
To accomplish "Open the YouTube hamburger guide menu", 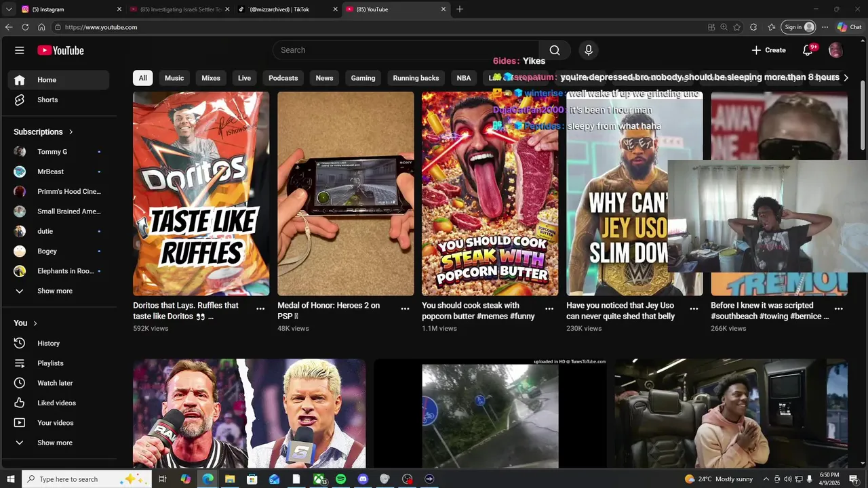I will pos(20,50).
